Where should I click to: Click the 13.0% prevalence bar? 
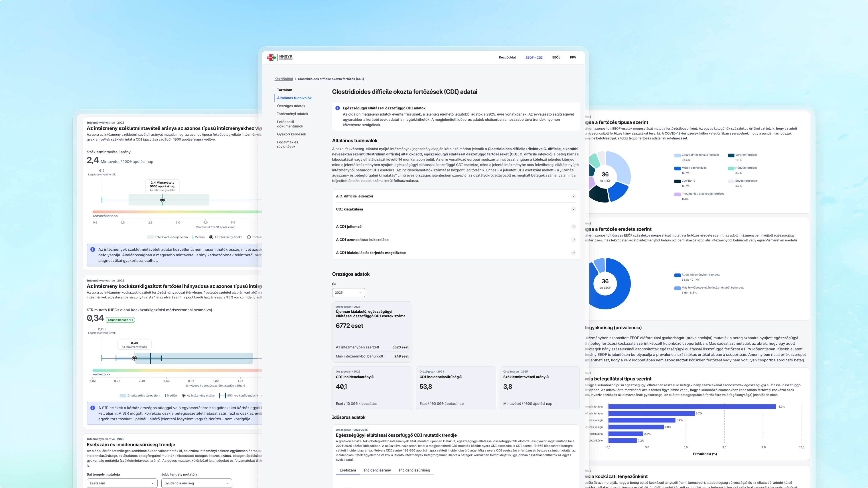(692, 407)
